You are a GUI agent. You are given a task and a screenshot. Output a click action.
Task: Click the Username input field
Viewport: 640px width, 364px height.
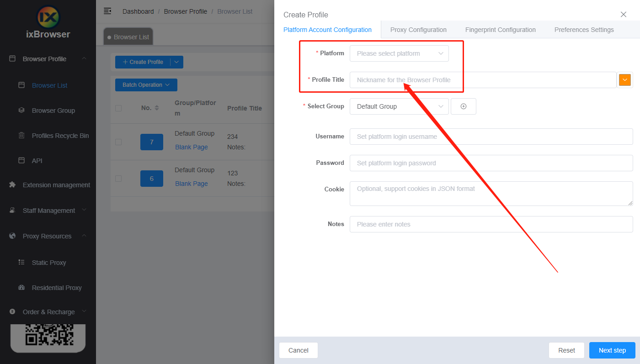coord(491,137)
